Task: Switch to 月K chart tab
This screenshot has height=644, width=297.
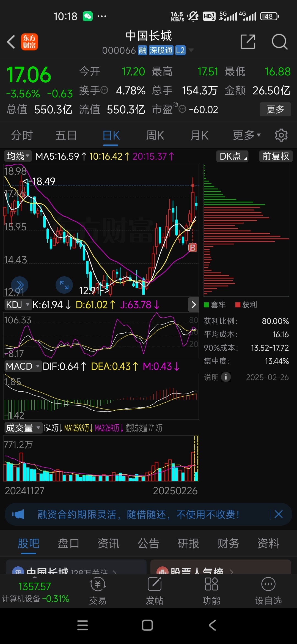Action: pyautogui.click(x=199, y=135)
